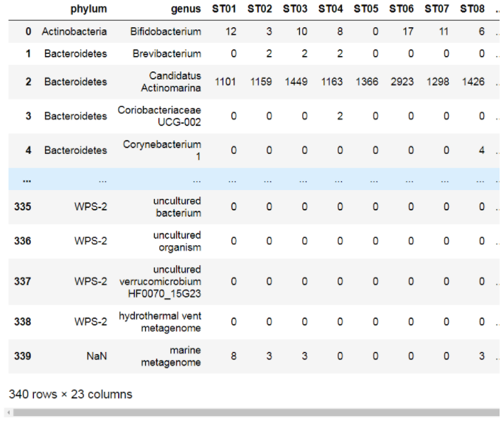Select the hydrothermal vent metagenome cell
Viewport: 504px width, 422px height.
[x=160, y=322]
